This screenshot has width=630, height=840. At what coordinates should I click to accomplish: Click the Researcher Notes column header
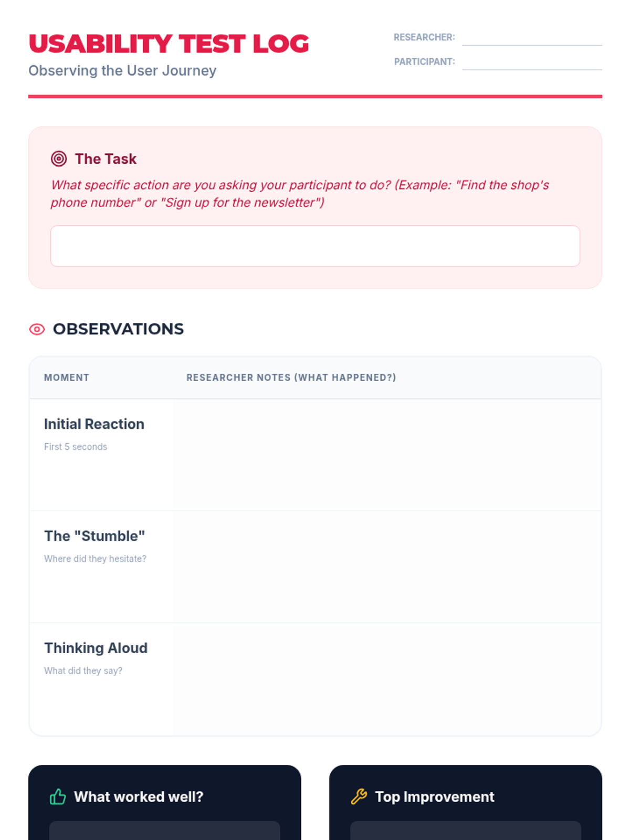291,377
